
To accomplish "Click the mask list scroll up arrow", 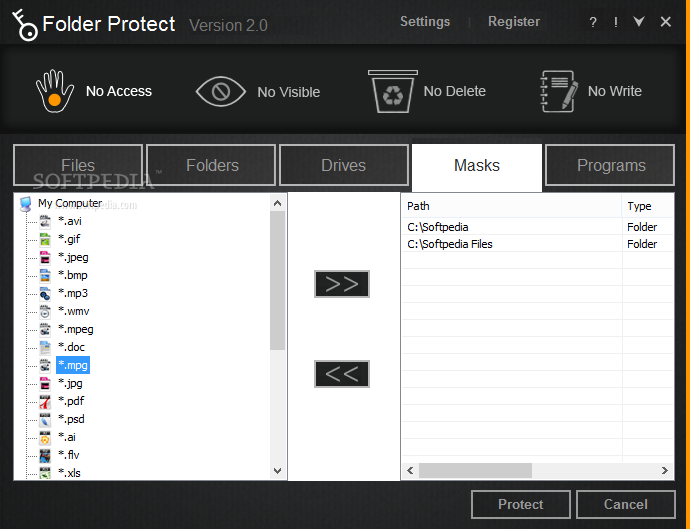I will click(x=277, y=203).
